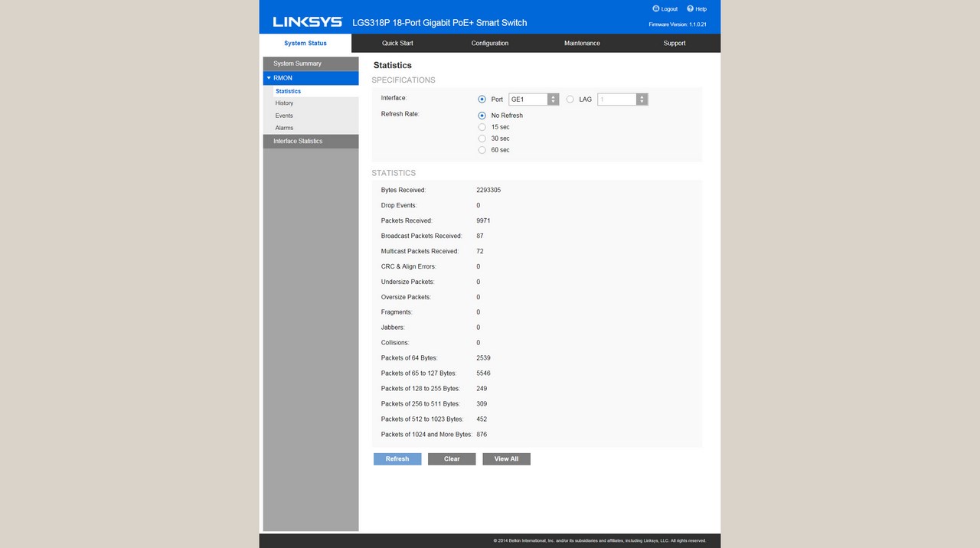The width and height of the screenshot is (980, 548).
Task: Open the Support tab
Action: (675, 44)
